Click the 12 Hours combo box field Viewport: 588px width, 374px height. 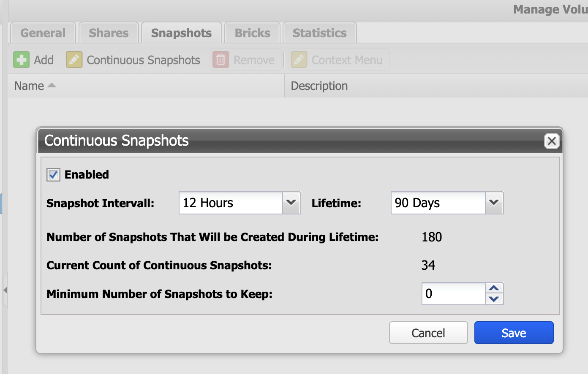click(231, 203)
